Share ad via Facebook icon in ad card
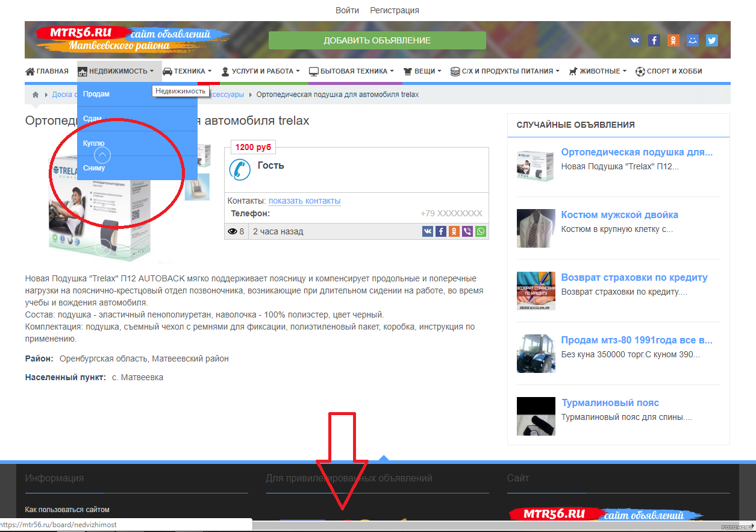 (441, 231)
